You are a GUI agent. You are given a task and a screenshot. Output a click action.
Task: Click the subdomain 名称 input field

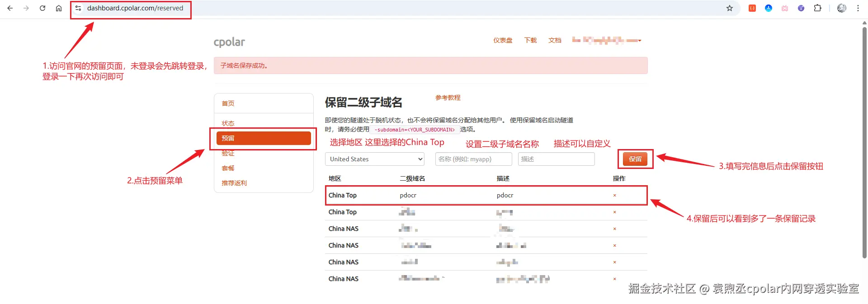[473, 159]
